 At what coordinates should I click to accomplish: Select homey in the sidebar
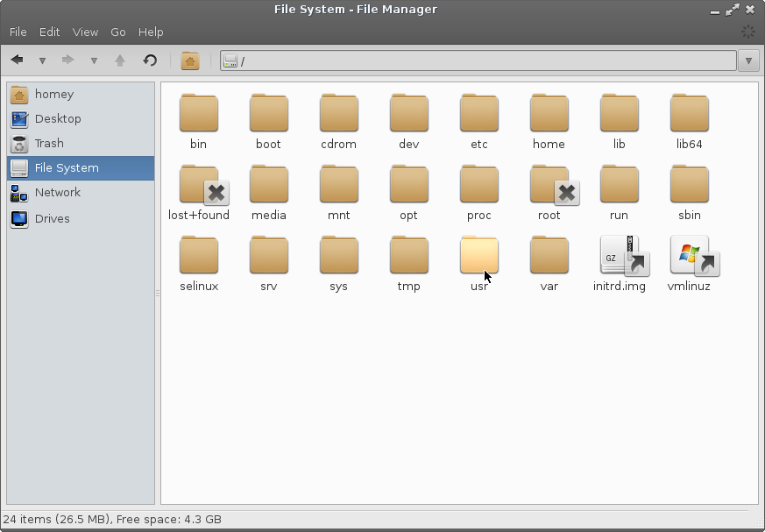pyautogui.click(x=81, y=94)
